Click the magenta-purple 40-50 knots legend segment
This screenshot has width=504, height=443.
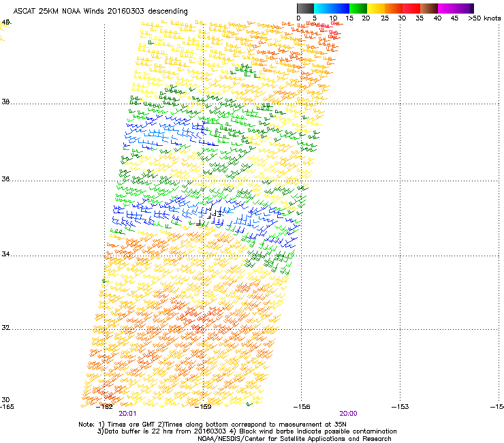(x=456, y=8)
